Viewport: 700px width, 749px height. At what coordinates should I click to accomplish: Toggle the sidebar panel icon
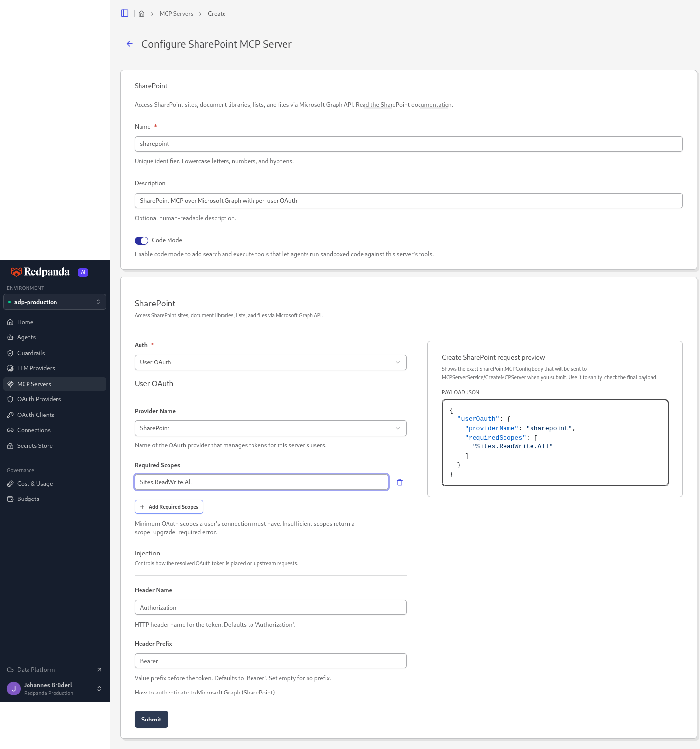pos(125,13)
